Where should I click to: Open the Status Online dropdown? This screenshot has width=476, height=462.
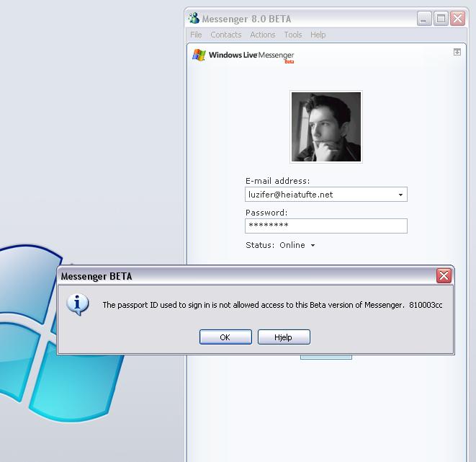(x=297, y=245)
